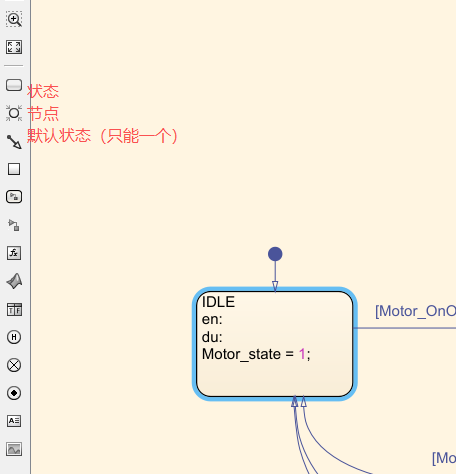Click the Motor_state = 1; action text
Screen dimensions: 456x474
256,354
